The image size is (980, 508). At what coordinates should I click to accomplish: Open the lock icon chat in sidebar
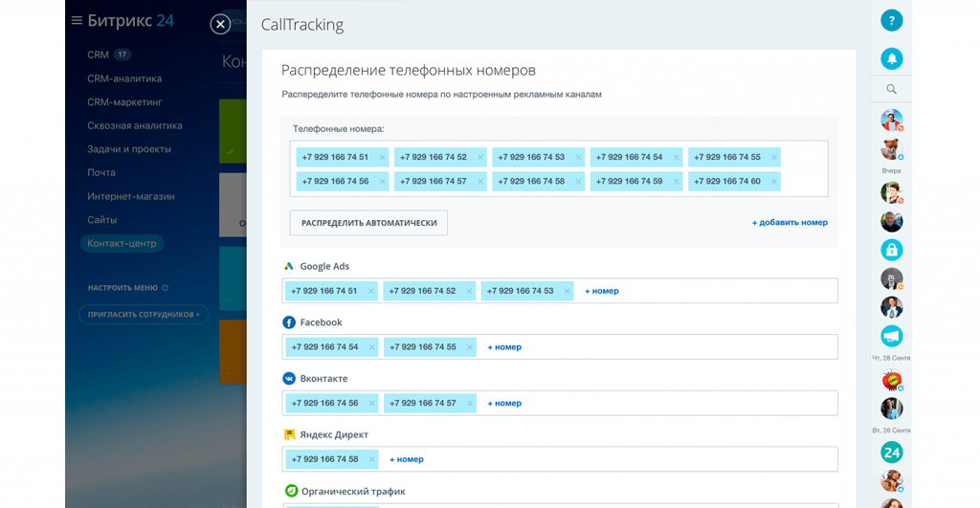point(891,250)
